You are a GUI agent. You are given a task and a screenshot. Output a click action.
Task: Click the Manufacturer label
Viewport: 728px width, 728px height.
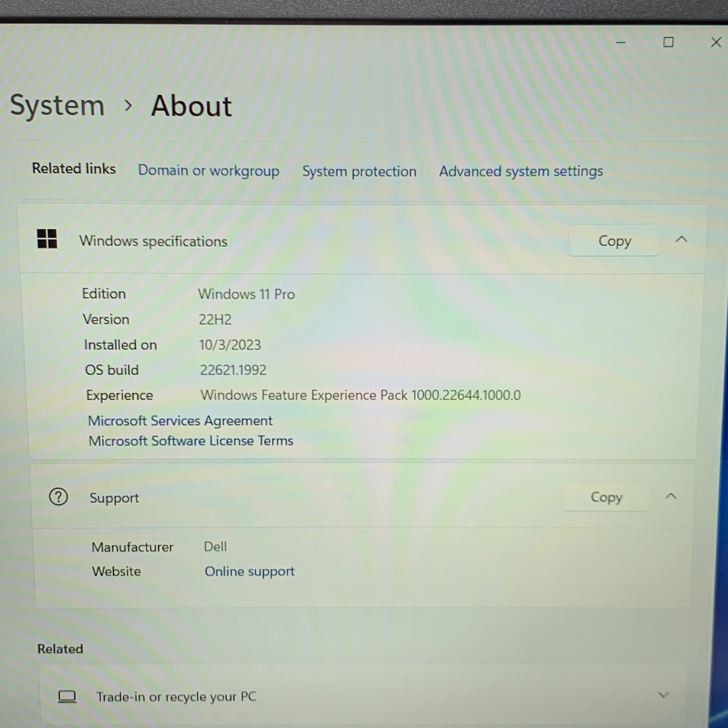133,547
